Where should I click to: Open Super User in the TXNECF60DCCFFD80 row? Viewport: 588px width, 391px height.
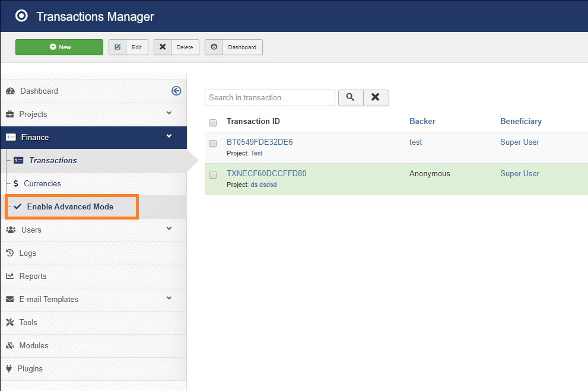(520, 174)
